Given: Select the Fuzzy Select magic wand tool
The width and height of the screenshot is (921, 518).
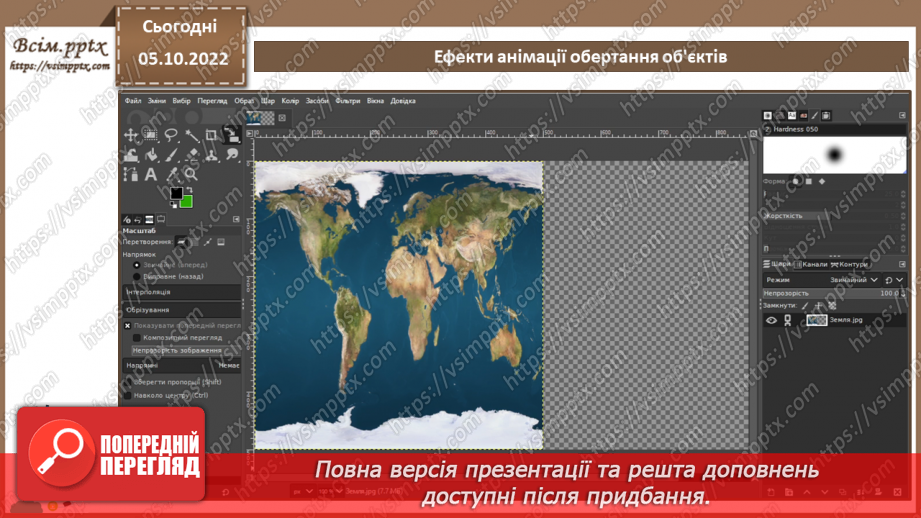Looking at the screenshot, I should [x=190, y=135].
